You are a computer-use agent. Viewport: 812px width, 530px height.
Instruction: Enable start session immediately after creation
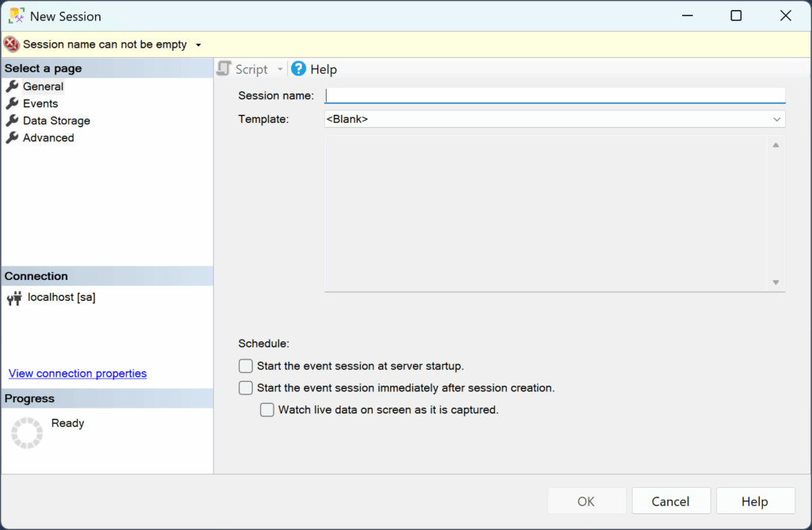(x=246, y=387)
